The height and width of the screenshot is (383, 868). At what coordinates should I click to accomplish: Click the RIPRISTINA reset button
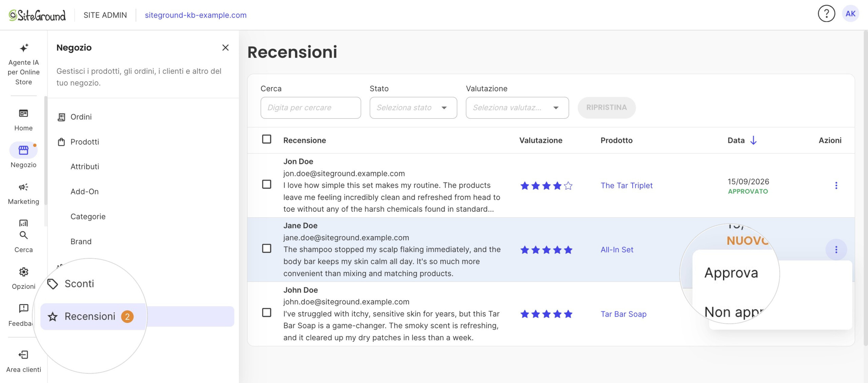click(x=607, y=108)
